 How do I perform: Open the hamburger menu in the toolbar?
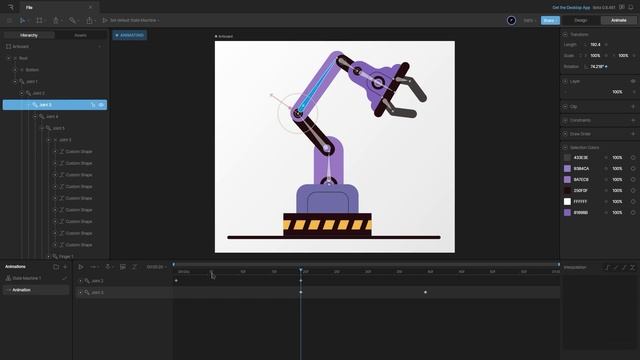pos(9,20)
